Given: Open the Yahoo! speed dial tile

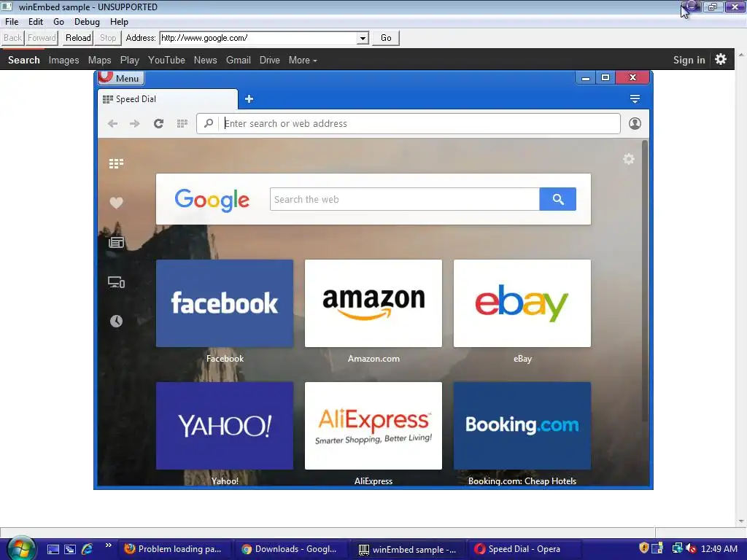Looking at the screenshot, I should pos(225,426).
